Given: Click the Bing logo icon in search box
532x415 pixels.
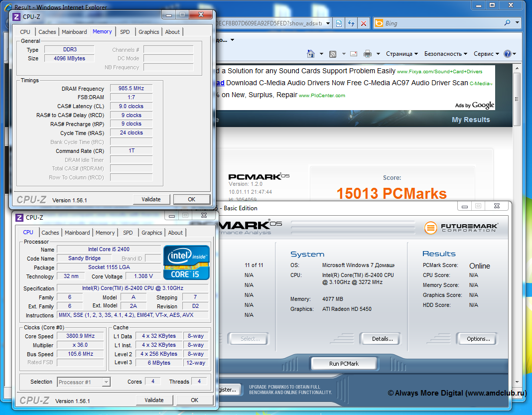Looking at the screenshot, I should pyautogui.click(x=379, y=23).
